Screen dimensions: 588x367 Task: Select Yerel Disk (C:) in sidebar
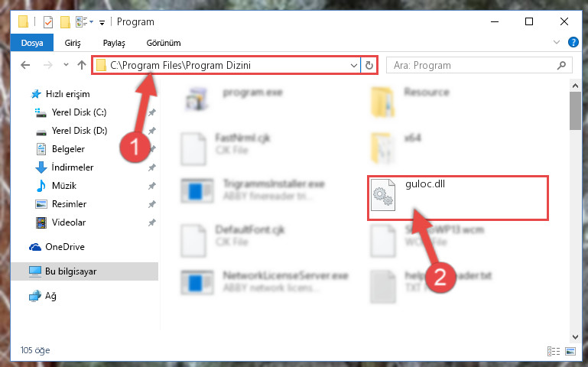79,112
